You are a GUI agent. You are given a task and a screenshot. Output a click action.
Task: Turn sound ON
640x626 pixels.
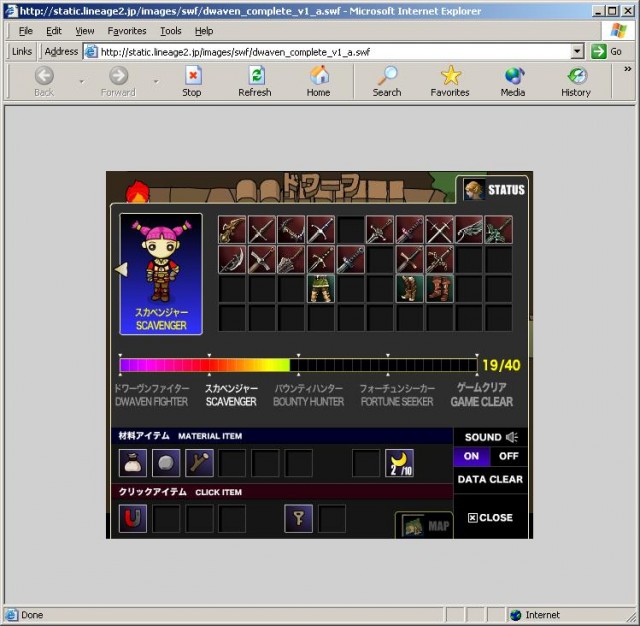pyautogui.click(x=471, y=456)
